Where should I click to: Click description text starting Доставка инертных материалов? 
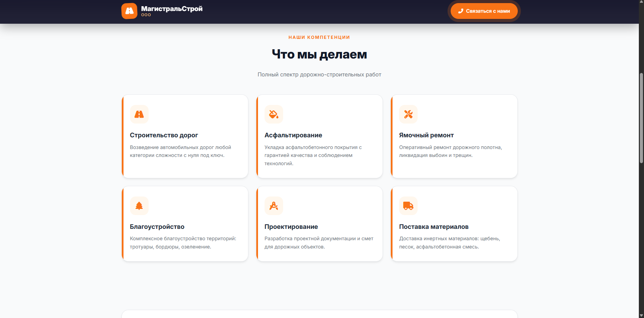pos(450,243)
